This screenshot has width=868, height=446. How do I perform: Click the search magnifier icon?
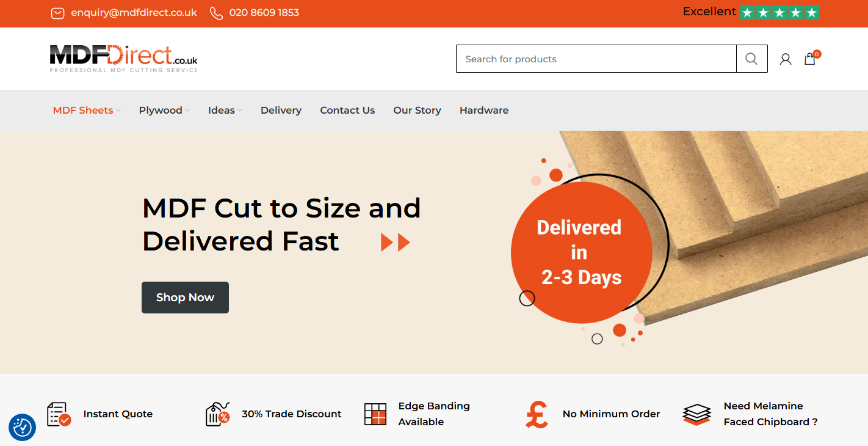click(751, 59)
